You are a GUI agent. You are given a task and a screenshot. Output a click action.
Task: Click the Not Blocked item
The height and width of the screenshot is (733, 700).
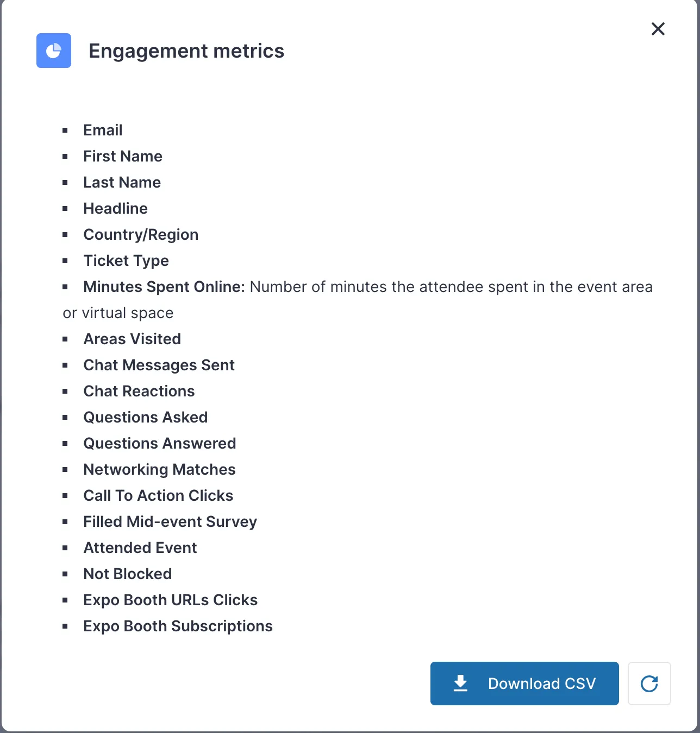coord(128,574)
